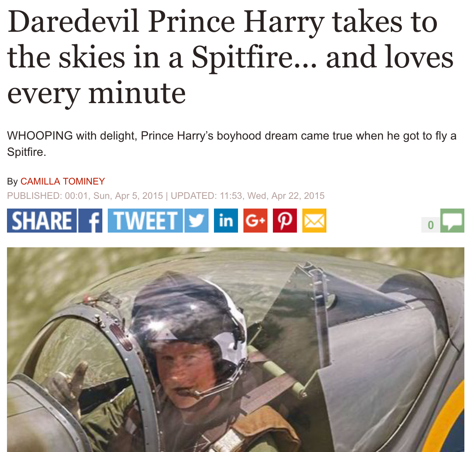The image size is (476, 452).
Task: Open author page for Camilla Tominey
Action: (63, 181)
